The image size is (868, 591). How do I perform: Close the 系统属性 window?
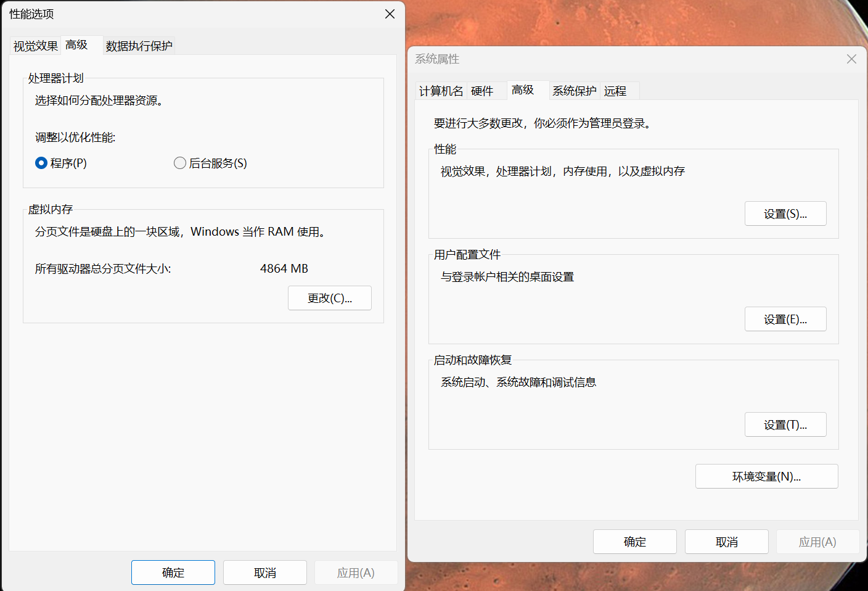[851, 59]
